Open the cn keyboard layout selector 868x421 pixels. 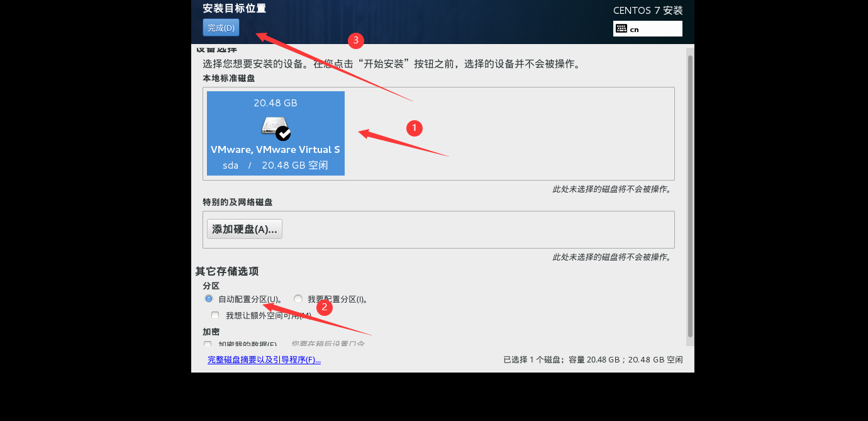(x=647, y=28)
